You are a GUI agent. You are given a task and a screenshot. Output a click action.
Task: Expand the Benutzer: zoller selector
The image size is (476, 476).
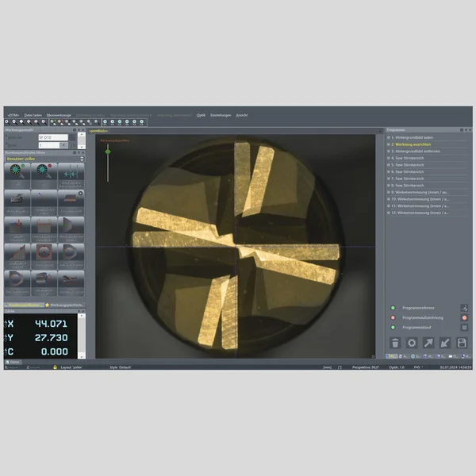pyautogui.click(x=80, y=159)
